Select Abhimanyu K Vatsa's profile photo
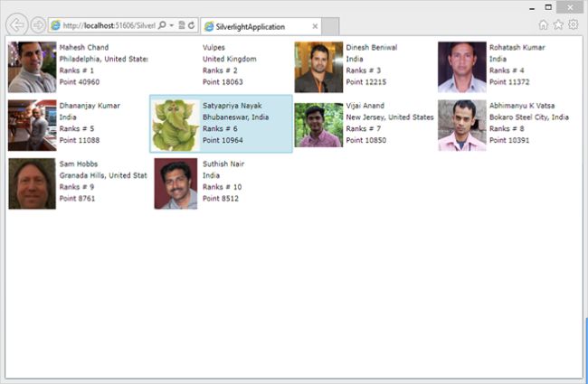Viewport: 588px width, 384px height. [x=462, y=125]
